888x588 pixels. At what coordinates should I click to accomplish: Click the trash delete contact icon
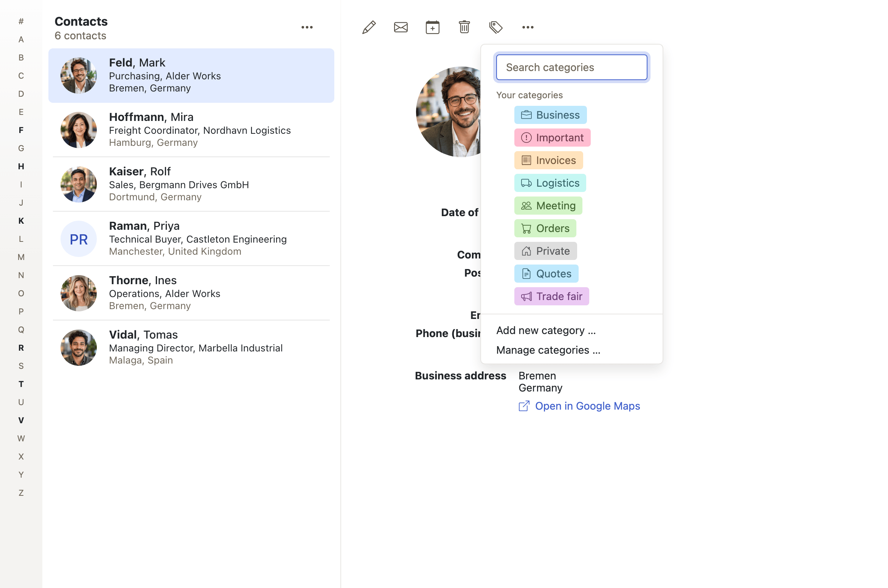(x=464, y=27)
